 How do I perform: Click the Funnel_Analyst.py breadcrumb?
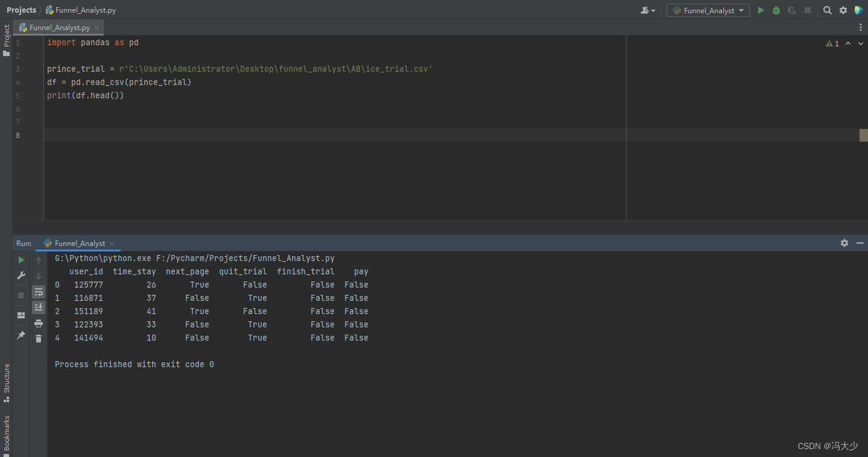(x=81, y=10)
